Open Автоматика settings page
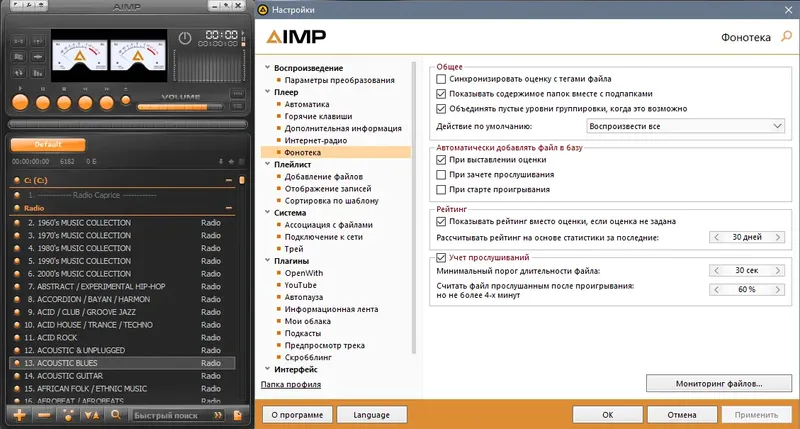800x429 pixels. 307,104
